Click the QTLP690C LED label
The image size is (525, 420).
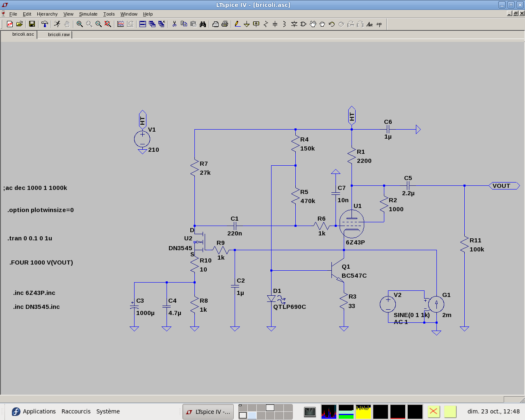coord(290,307)
